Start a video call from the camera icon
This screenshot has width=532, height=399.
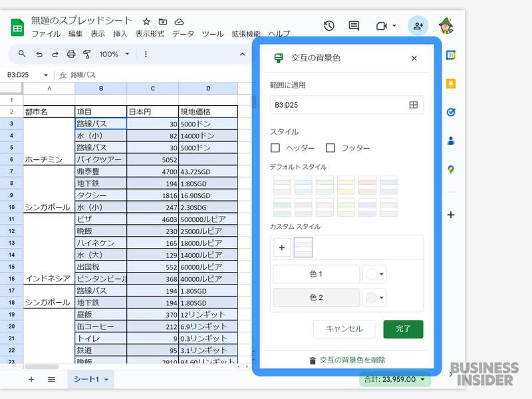pyautogui.click(x=381, y=26)
